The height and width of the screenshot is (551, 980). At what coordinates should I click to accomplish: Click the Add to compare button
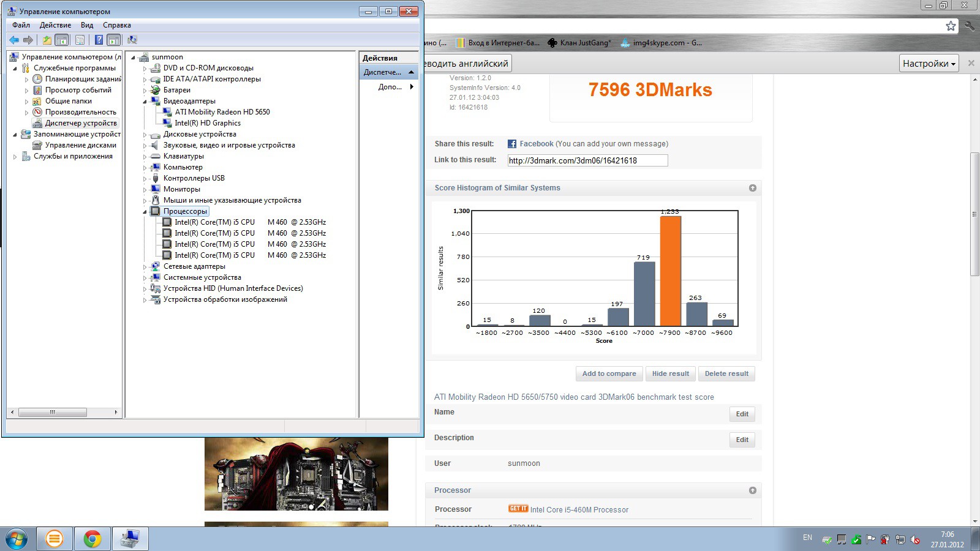tap(609, 373)
